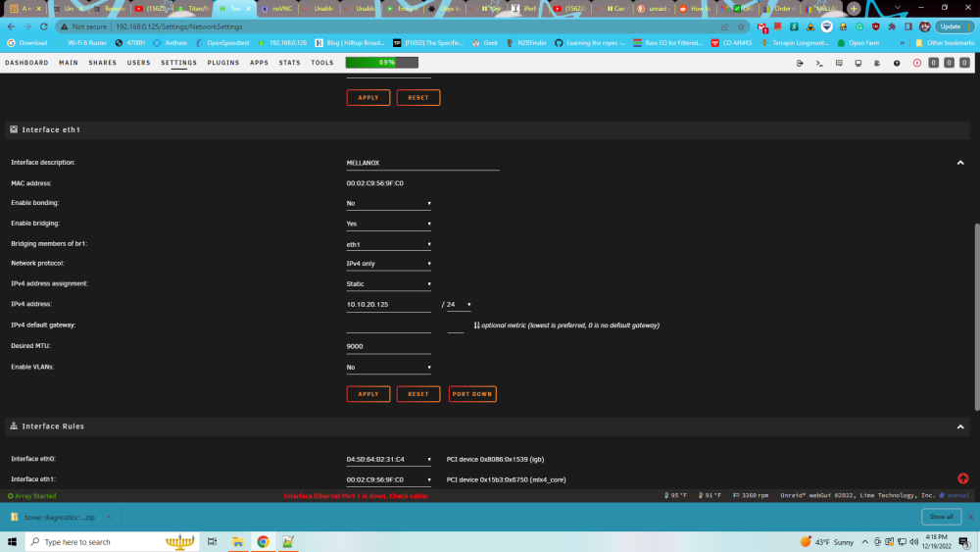The image size is (980, 552).
Task: Collapse the Interface eth1 section chevron
Action: point(960,163)
